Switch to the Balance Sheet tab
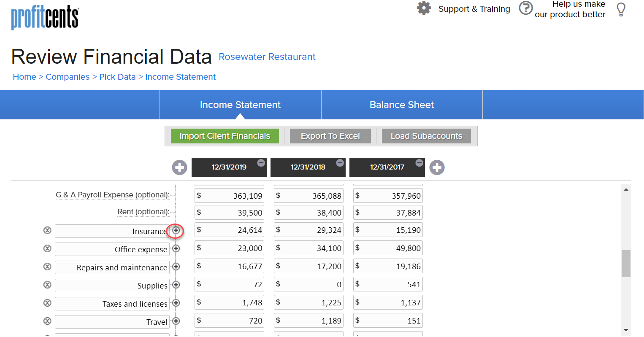This screenshot has height=337, width=644. [402, 105]
